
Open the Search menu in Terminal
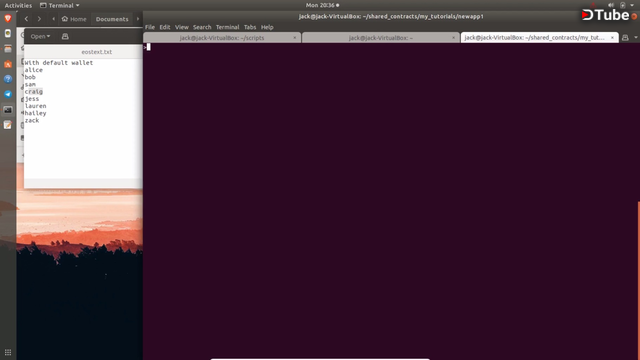[202, 27]
